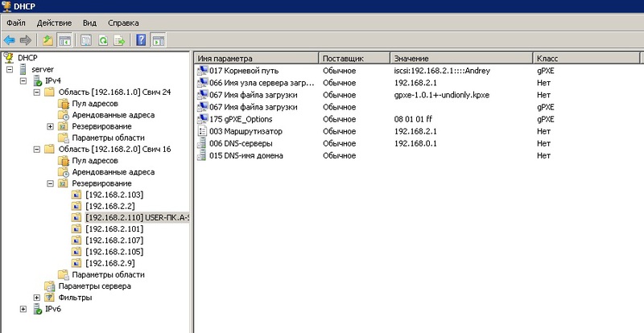Open the Properties toolbar icon
Image resolution: width=644 pixels, height=333 pixels.
[x=86, y=40]
